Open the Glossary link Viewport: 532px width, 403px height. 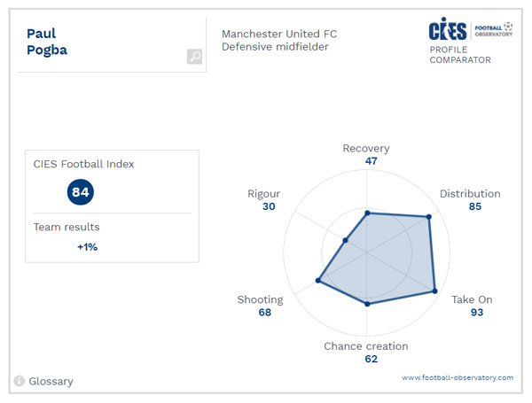(51, 382)
